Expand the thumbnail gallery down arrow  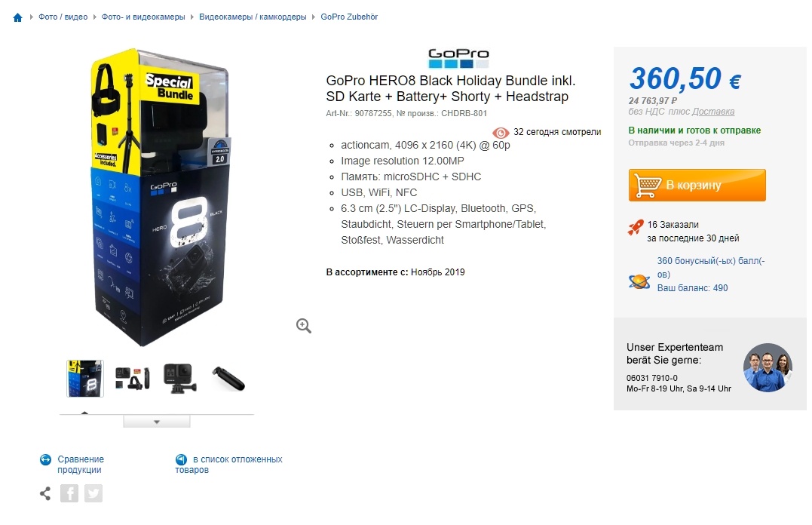tap(156, 422)
